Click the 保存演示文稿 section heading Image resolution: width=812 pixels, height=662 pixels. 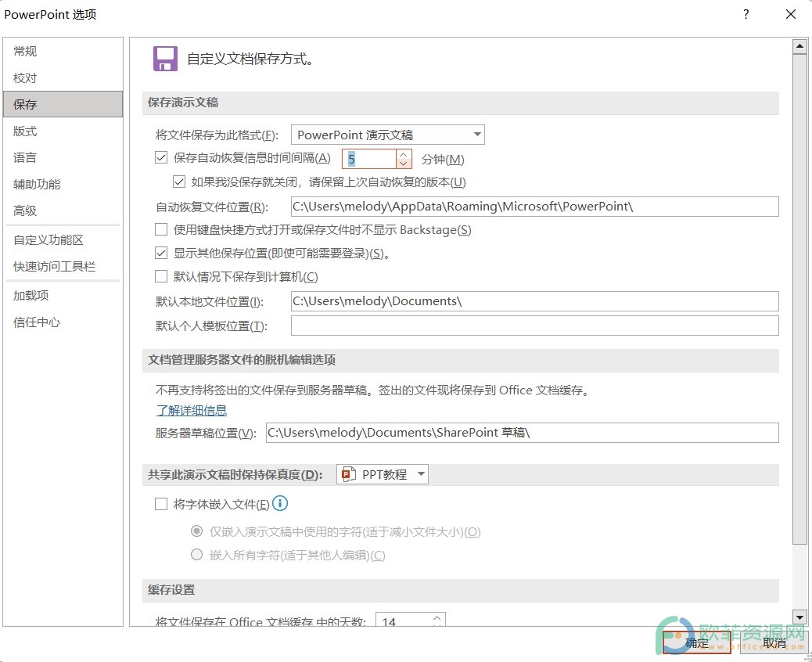pyautogui.click(x=183, y=102)
